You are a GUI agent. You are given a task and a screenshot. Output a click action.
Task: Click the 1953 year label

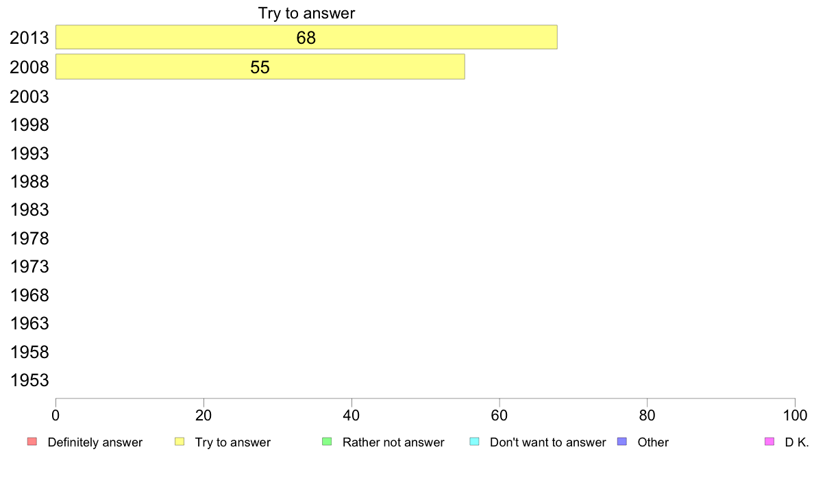29,381
